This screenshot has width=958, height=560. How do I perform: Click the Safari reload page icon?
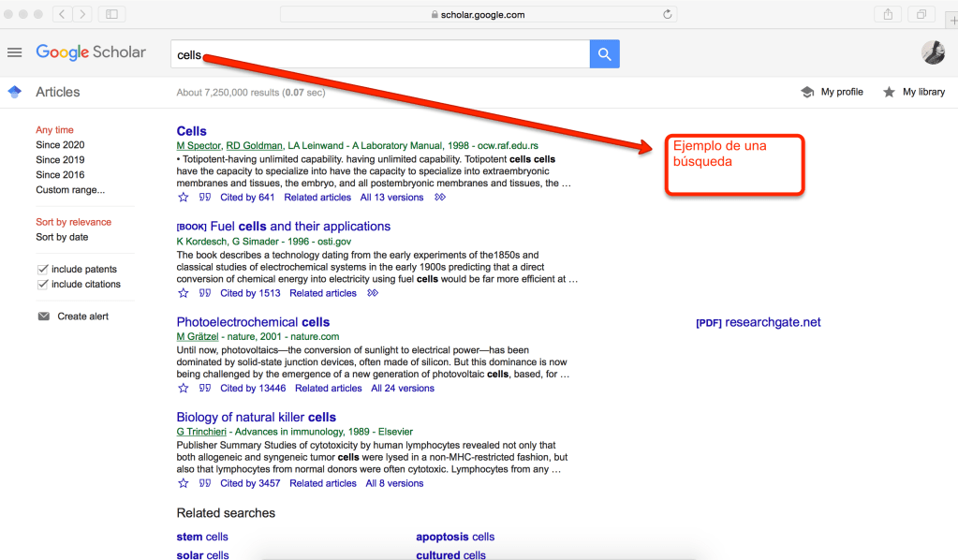[x=667, y=14]
